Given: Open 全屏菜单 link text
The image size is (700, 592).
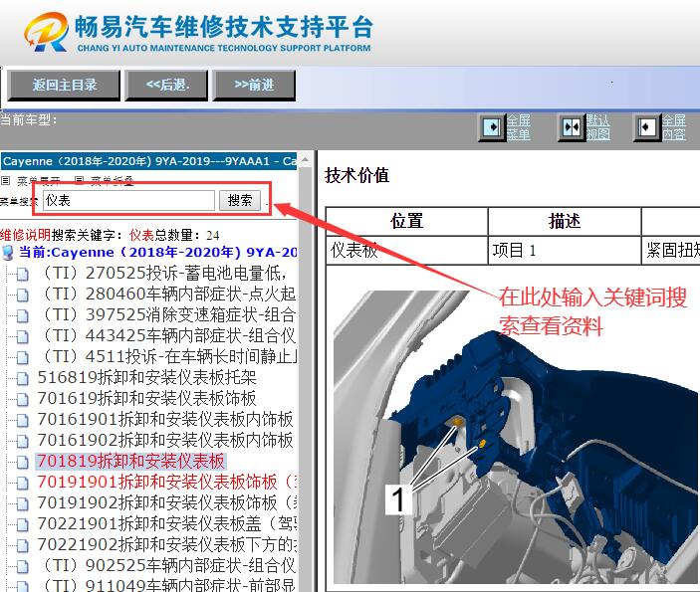Looking at the screenshot, I should pos(519,127).
